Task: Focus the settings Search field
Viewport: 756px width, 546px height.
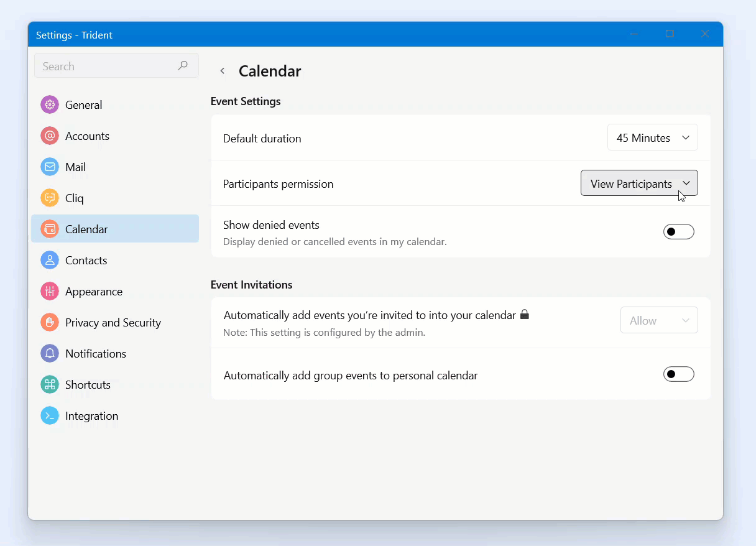Action: click(x=106, y=66)
